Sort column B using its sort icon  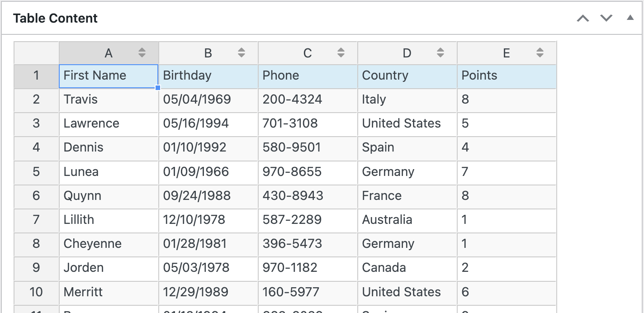(x=241, y=53)
